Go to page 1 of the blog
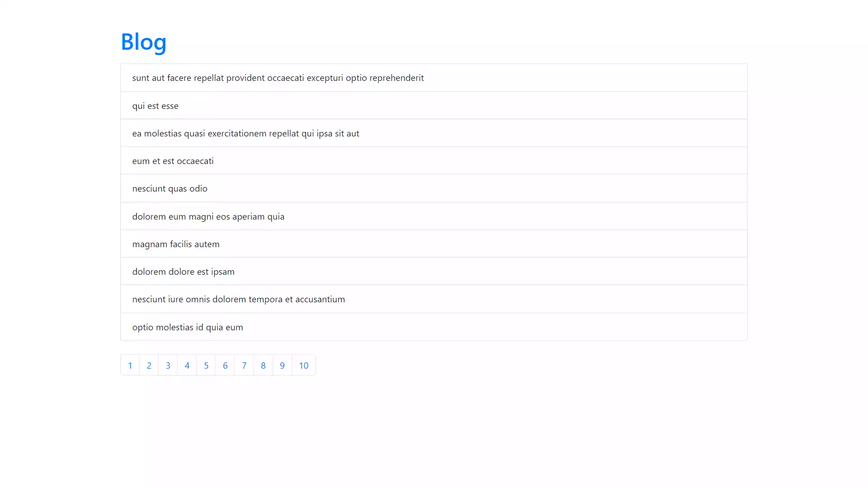This screenshot has height=488, width=868. 130,365
